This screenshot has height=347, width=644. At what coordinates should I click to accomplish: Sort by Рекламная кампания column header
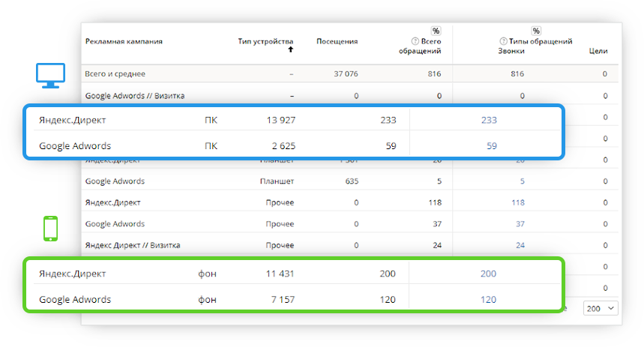pos(124,41)
